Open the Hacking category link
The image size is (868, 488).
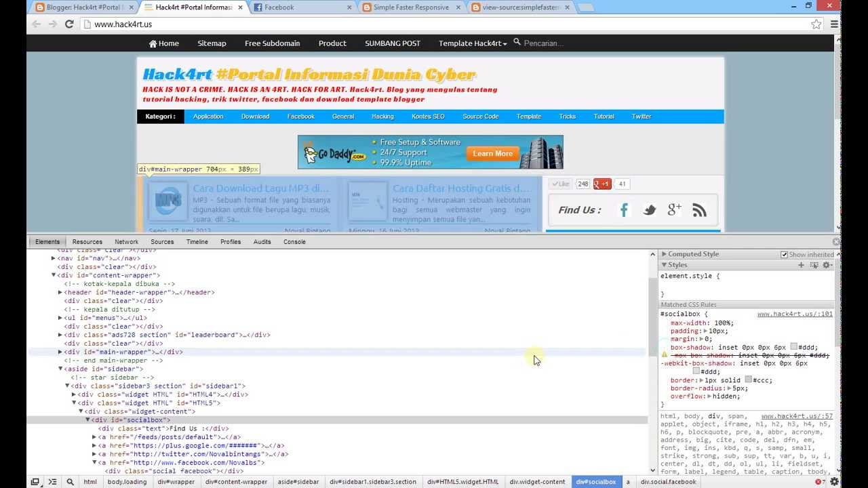[x=382, y=117]
